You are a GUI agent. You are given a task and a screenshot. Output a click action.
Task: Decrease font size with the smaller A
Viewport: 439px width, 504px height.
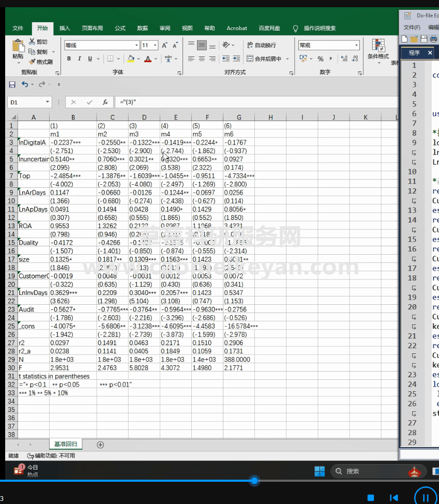175,46
